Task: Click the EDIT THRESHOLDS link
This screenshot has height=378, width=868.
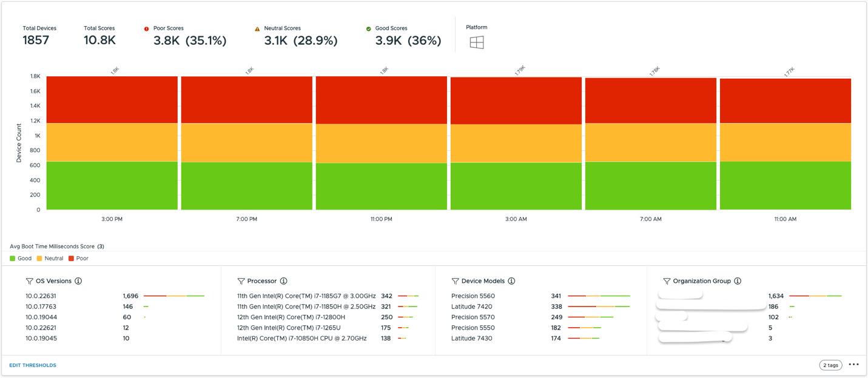Action: [x=32, y=365]
